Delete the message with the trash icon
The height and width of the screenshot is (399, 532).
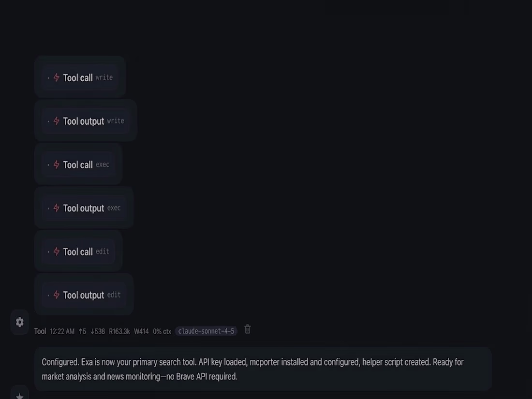tap(247, 329)
